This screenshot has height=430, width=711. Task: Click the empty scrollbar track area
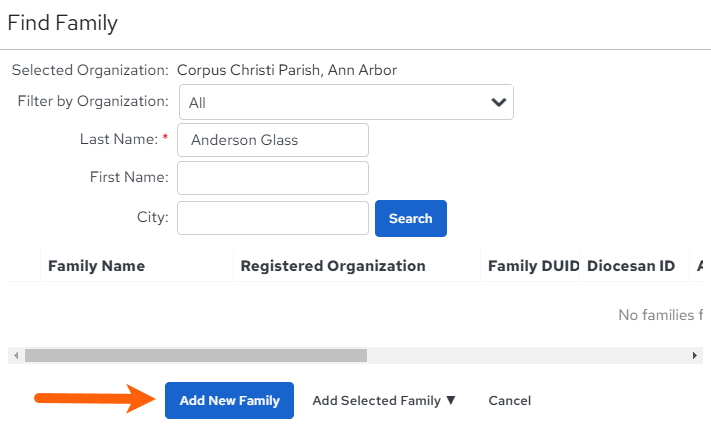(527, 356)
